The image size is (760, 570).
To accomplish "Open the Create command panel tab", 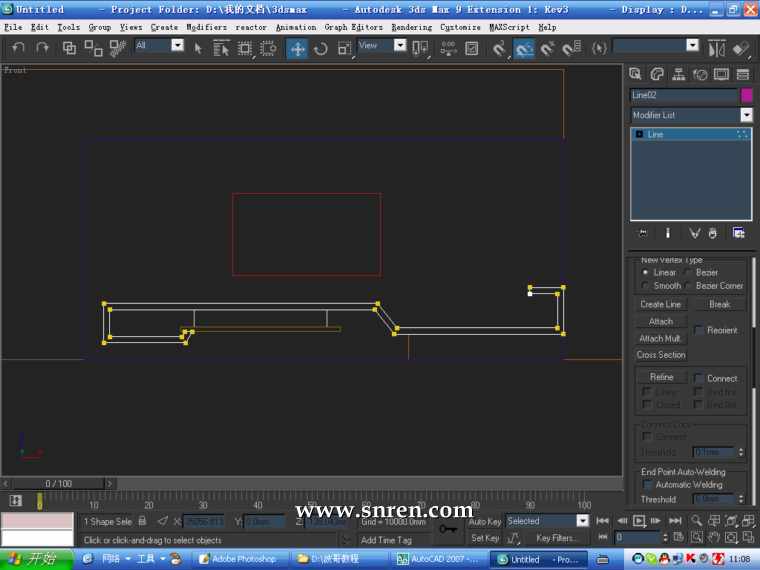I will 635,74.
